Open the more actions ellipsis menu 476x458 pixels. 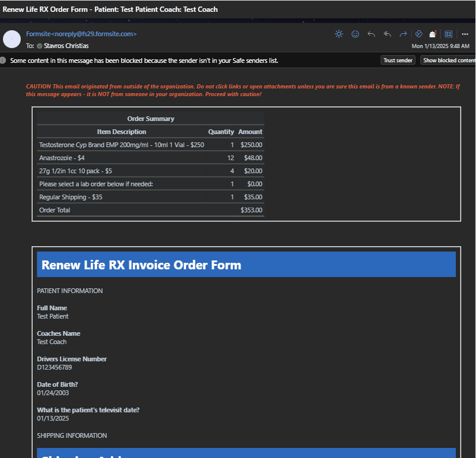pos(465,34)
